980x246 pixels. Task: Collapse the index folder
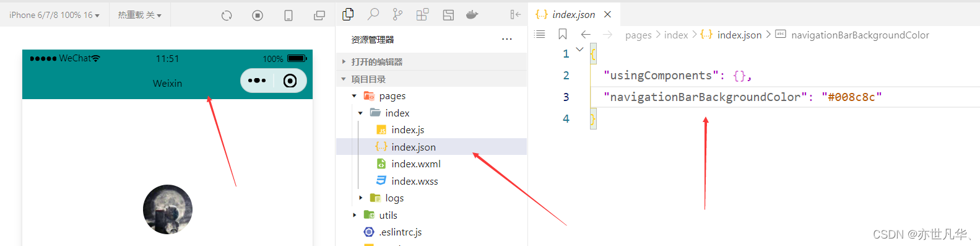(x=360, y=113)
